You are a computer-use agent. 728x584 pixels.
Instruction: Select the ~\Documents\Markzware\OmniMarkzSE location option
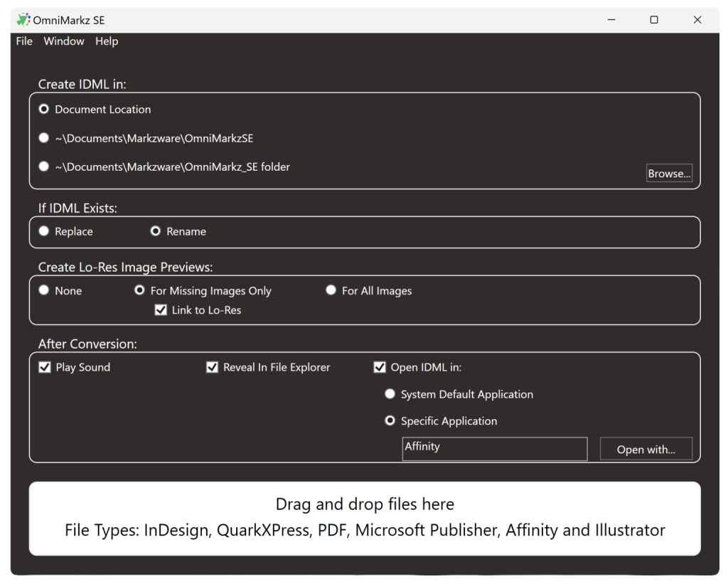(x=44, y=138)
